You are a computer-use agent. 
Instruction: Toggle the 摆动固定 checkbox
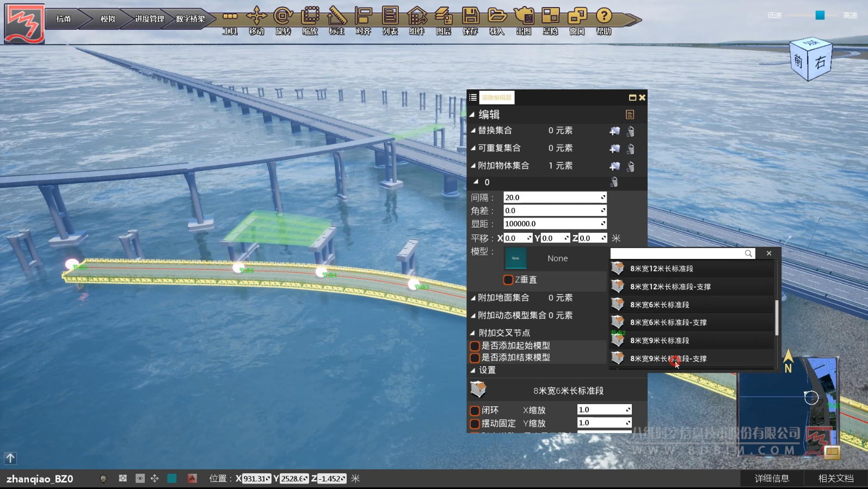point(475,424)
